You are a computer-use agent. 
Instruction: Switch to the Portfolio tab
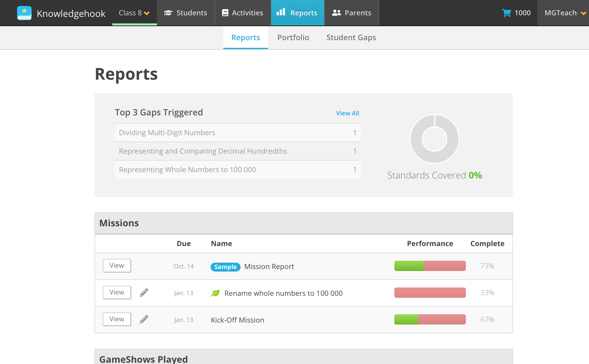[293, 38]
